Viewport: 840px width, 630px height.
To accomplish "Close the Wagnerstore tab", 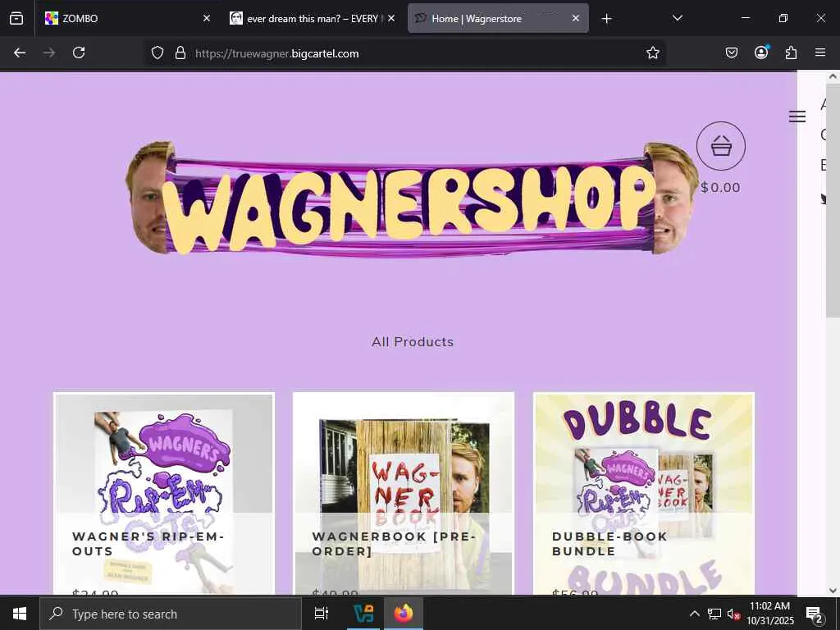I will click(x=576, y=19).
